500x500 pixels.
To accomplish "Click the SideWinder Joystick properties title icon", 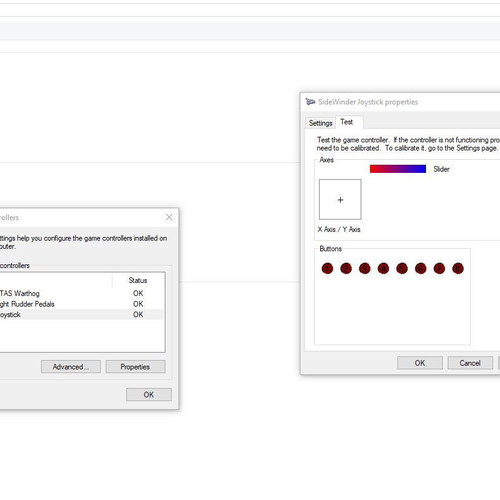I will (x=310, y=102).
